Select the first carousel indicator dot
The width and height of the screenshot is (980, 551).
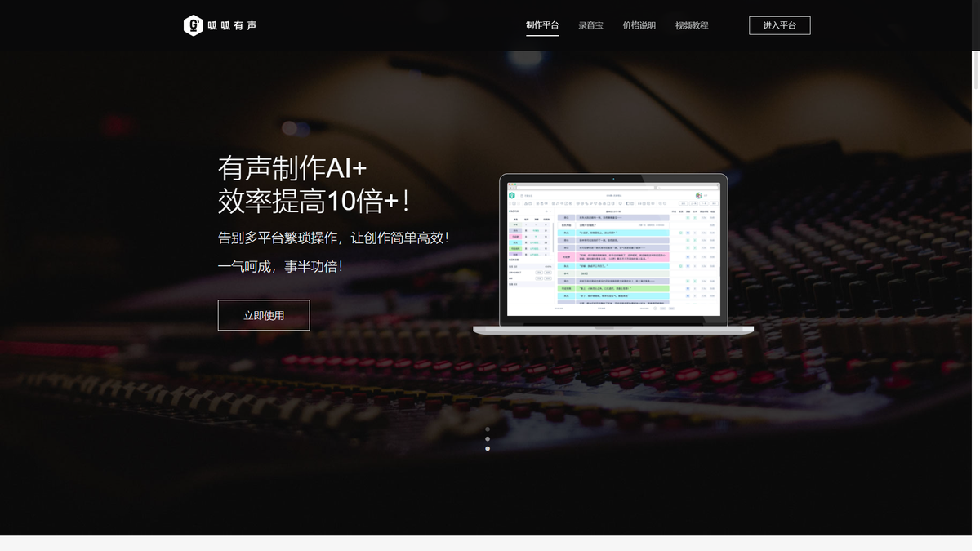[488, 429]
